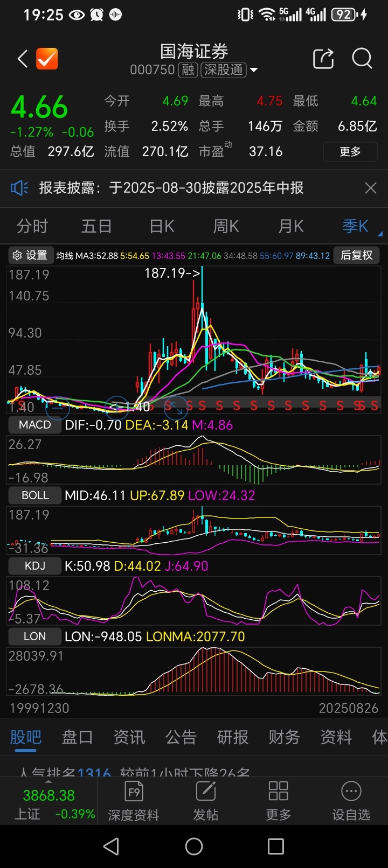Tap the BOLL MID:46.11 readout
Screen dimensions: 388x868
pos(95,495)
